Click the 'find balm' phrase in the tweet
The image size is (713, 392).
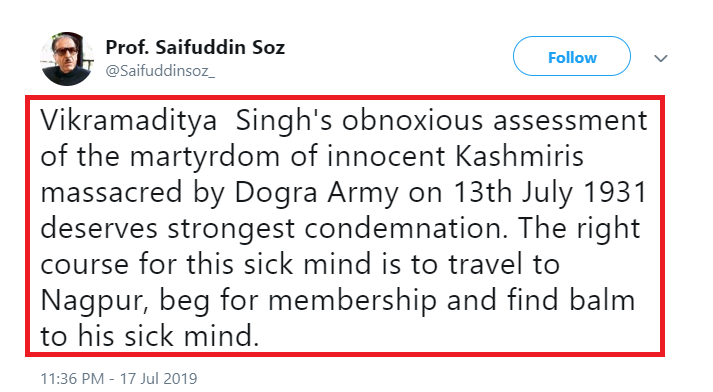[x=571, y=301]
